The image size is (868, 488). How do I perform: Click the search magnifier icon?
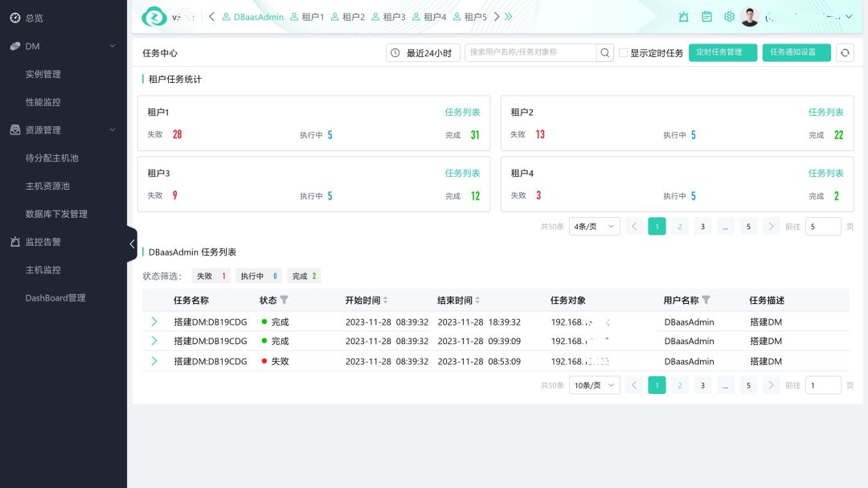point(604,52)
